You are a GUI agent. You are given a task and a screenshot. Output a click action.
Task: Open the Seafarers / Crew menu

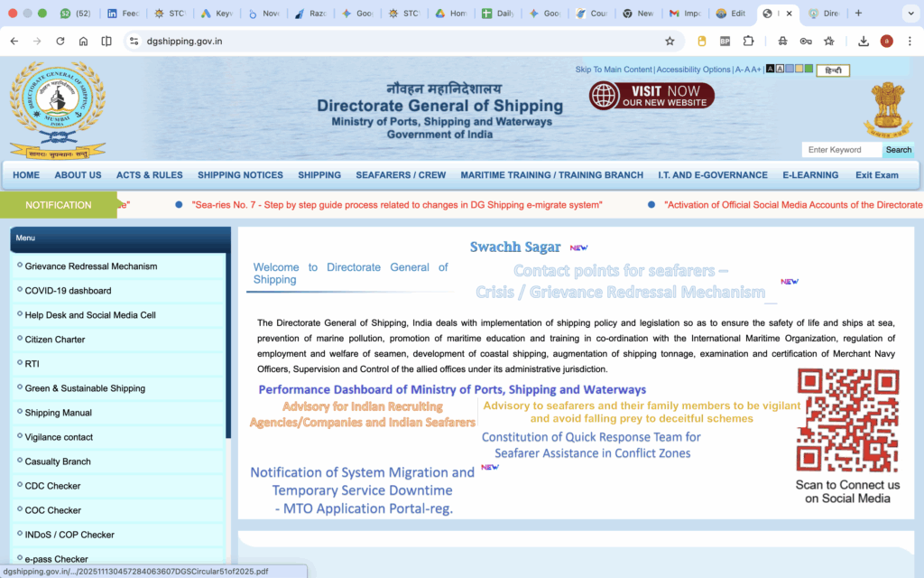[x=401, y=175]
